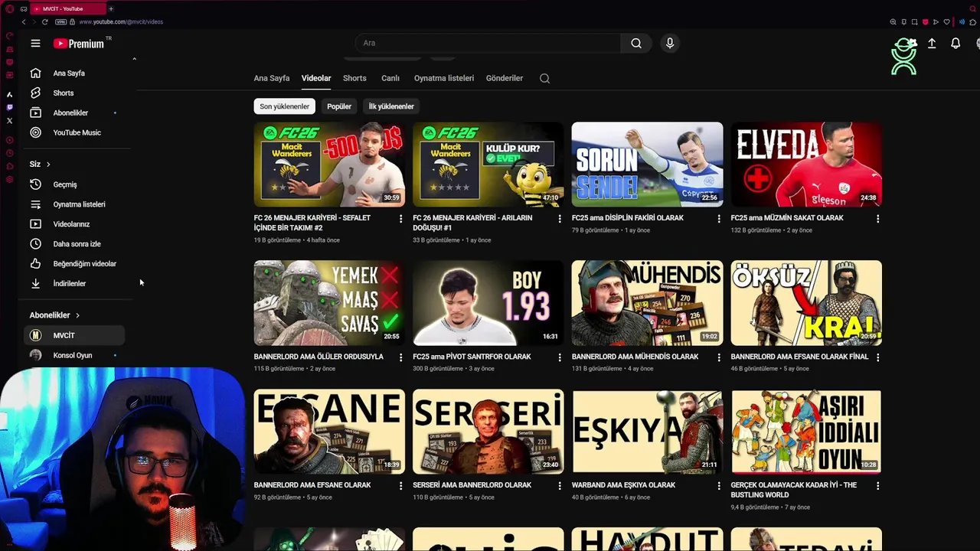
Task: Open X in Opera sidebar
Action: (x=9, y=121)
